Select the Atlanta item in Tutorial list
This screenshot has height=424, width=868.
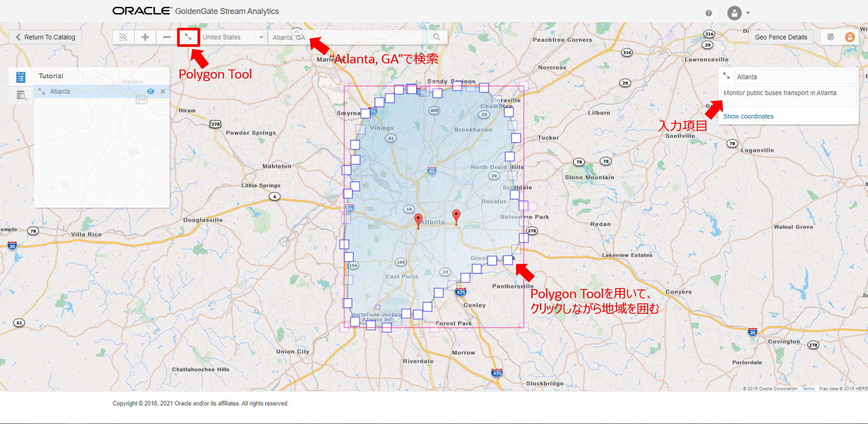[60, 92]
